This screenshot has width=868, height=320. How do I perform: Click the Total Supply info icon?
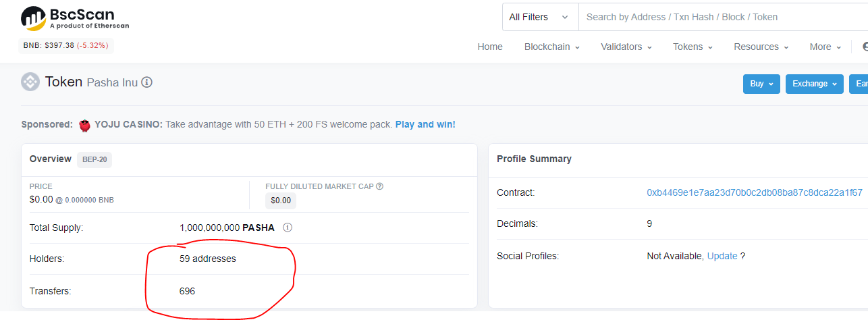pyautogui.click(x=288, y=228)
